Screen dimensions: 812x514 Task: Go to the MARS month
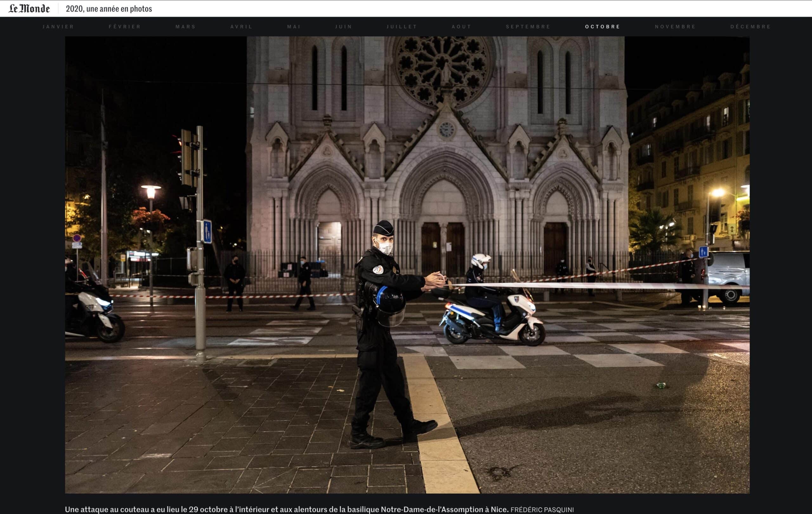coord(186,27)
